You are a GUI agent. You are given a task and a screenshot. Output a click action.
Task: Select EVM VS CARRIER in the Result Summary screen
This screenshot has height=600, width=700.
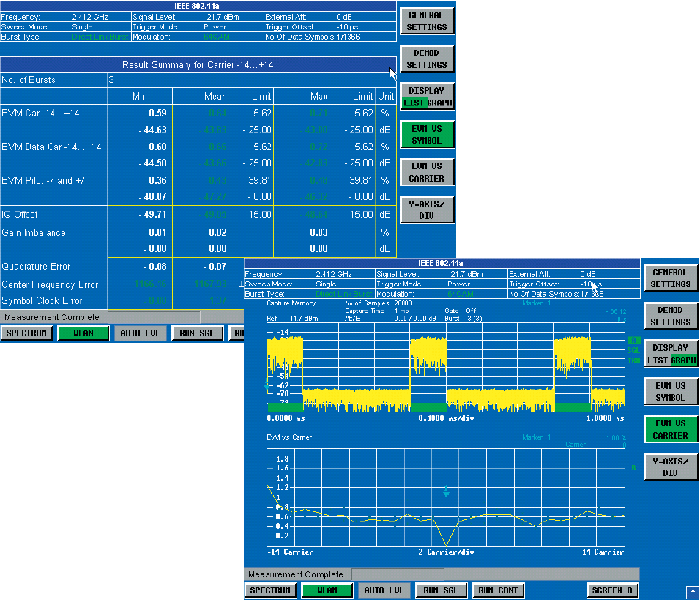[x=427, y=172]
